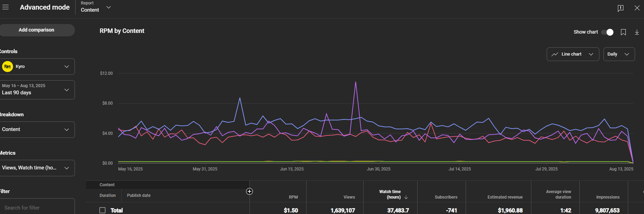
Task: Click the Total average view duration 1:42
Action: pyautogui.click(x=565, y=210)
